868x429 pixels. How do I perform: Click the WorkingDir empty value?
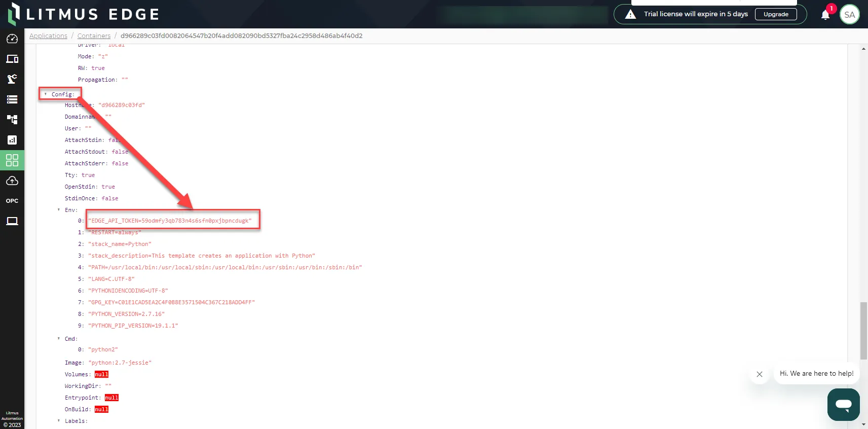point(108,386)
